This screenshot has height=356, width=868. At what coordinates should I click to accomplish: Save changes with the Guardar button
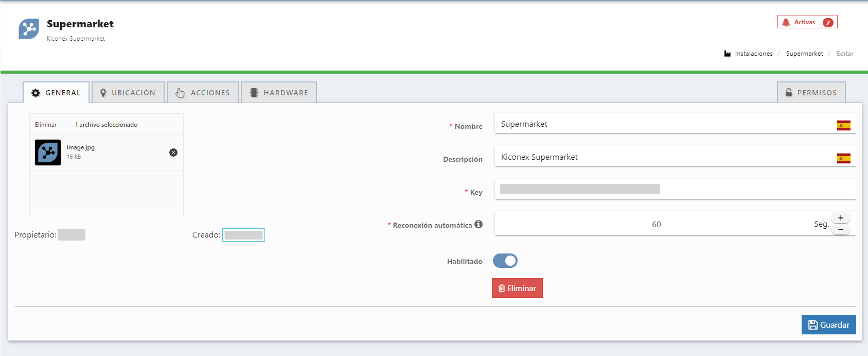point(828,325)
